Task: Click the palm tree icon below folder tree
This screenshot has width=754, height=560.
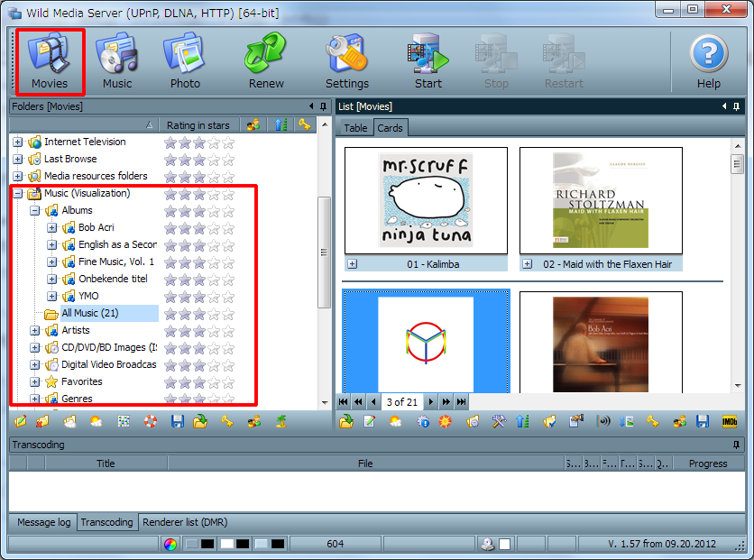Action: [281, 421]
